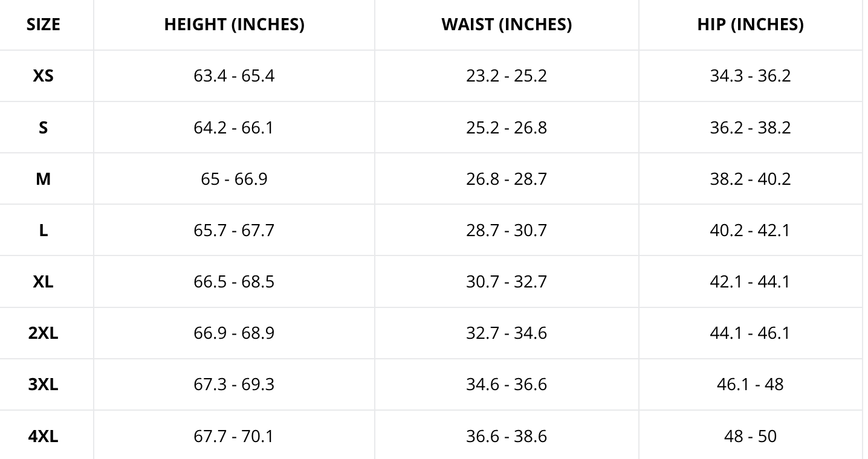
Task: Select the XL size row label
Action: pos(44,281)
